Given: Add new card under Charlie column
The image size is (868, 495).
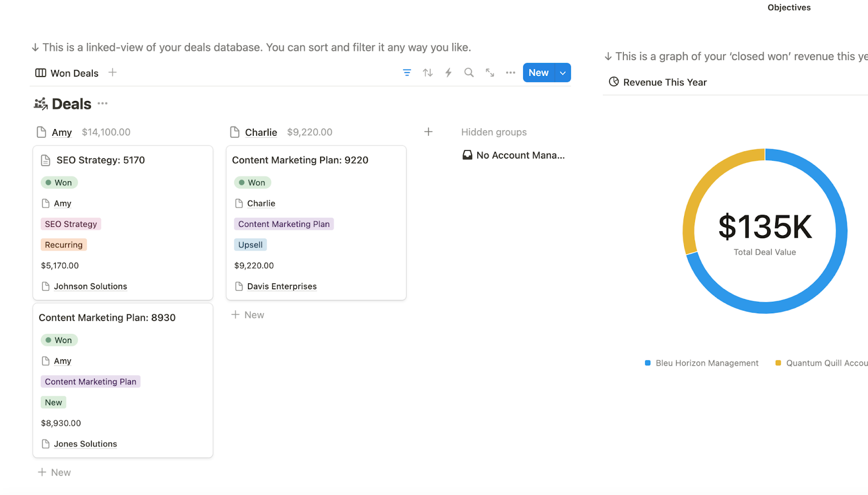Looking at the screenshot, I should (248, 315).
